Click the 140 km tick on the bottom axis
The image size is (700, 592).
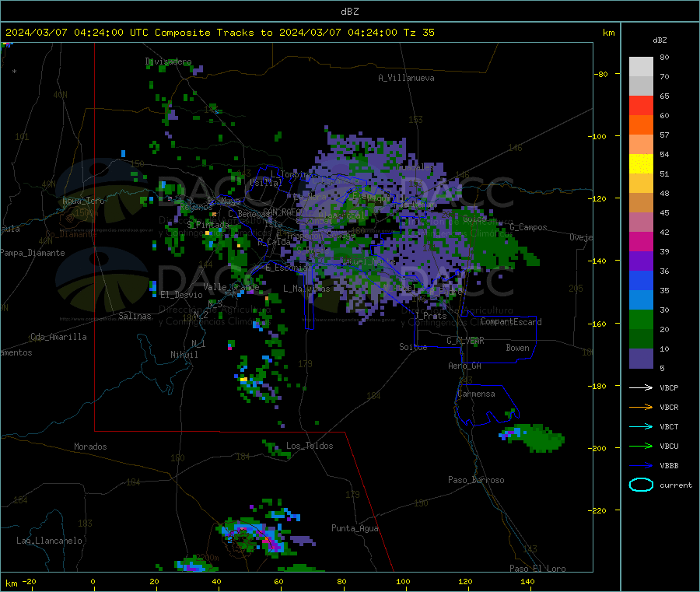527,581
